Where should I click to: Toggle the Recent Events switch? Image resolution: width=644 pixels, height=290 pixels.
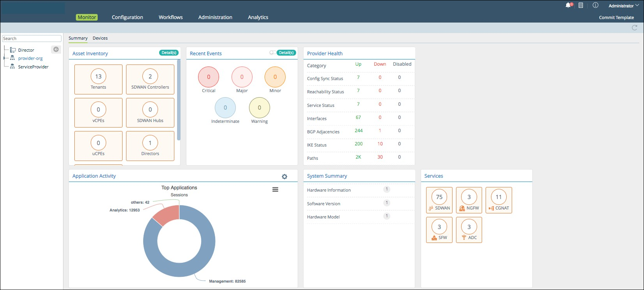272,53
